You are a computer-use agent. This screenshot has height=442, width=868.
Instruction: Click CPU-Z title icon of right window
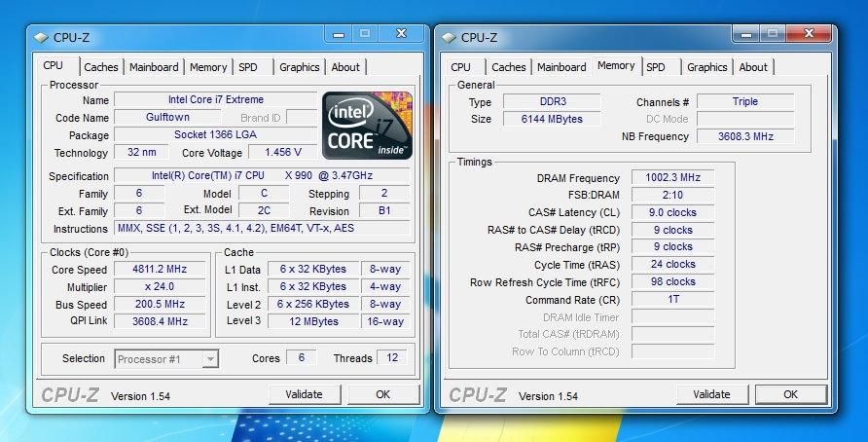click(449, 38)
